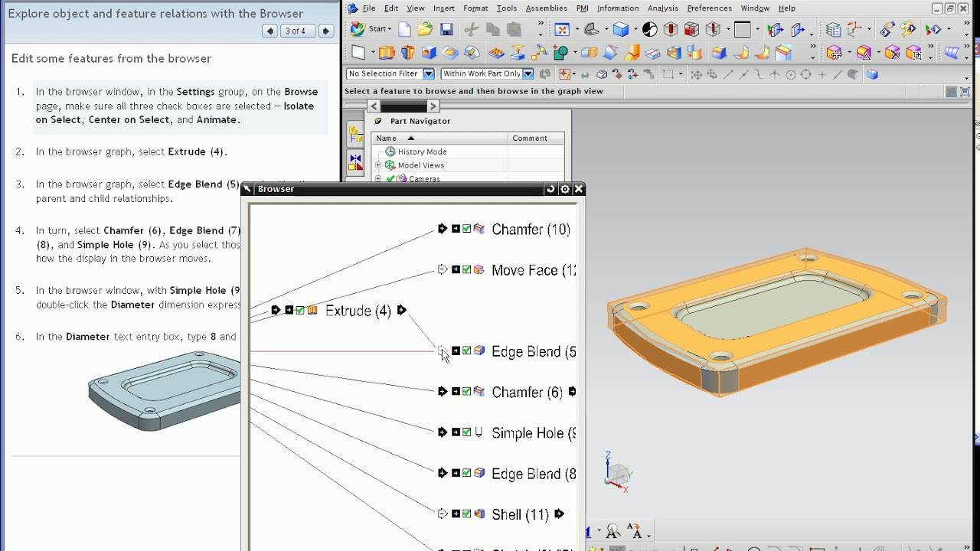Toggle the Move Face green checkbox
980x551 pixels.
[x=467, y=269]
